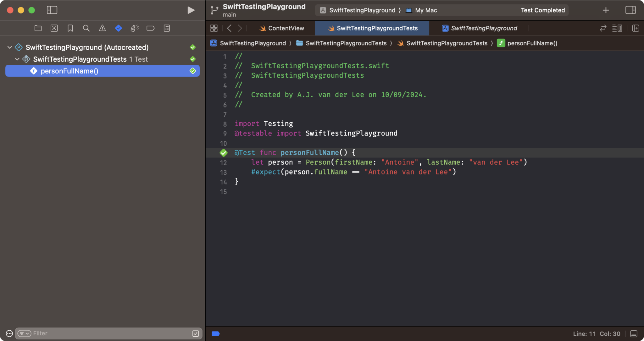This screenshot has width=644, height=341.
Task: Click inside the Filter tests field
Action: tap(94, 333)
